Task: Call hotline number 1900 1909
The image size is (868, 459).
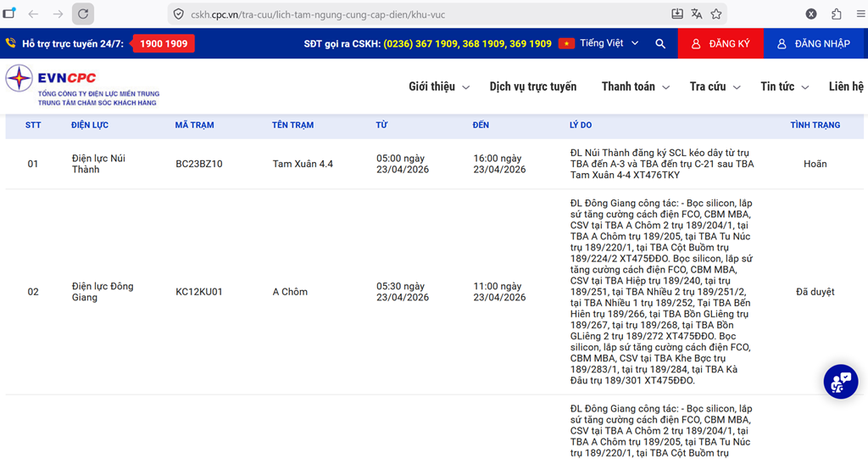Action: coord(164,43)
